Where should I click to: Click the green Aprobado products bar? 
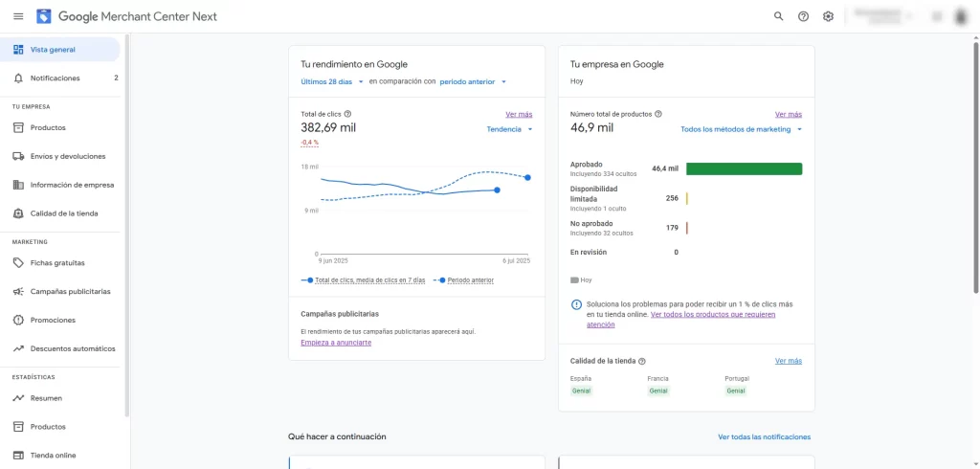[x=744, y=168]
